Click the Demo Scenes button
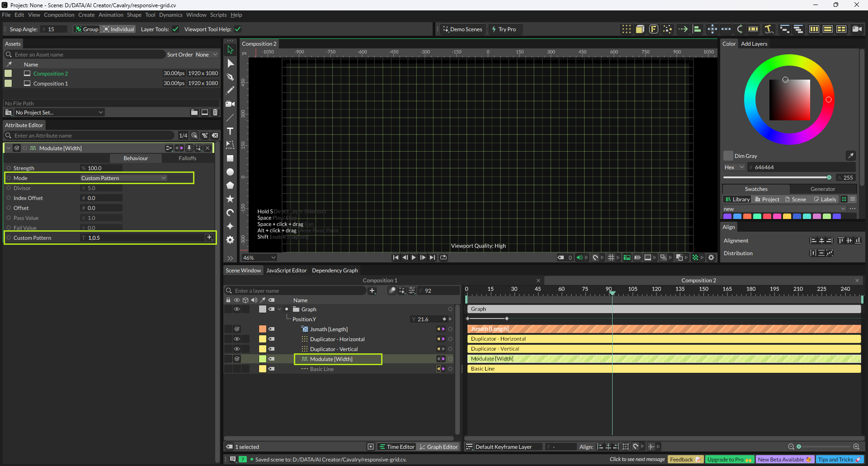 tap(462, 29)
